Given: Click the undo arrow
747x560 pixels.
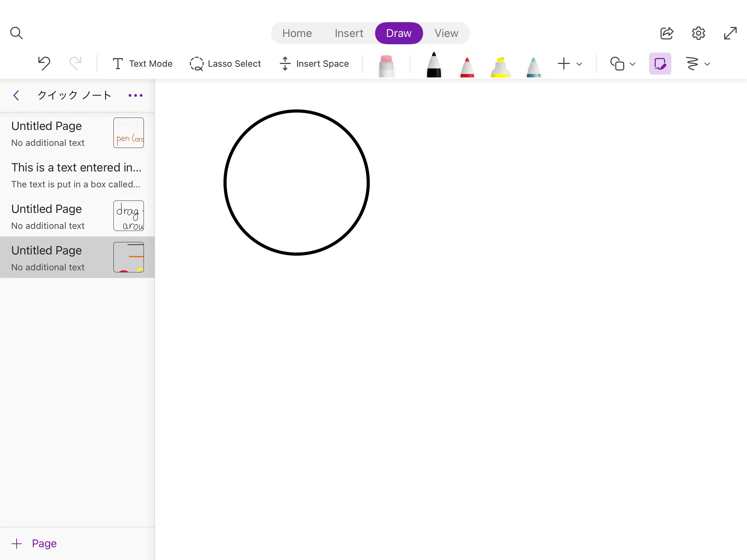Looking at the screenshot, I should [x=44, y=64].
